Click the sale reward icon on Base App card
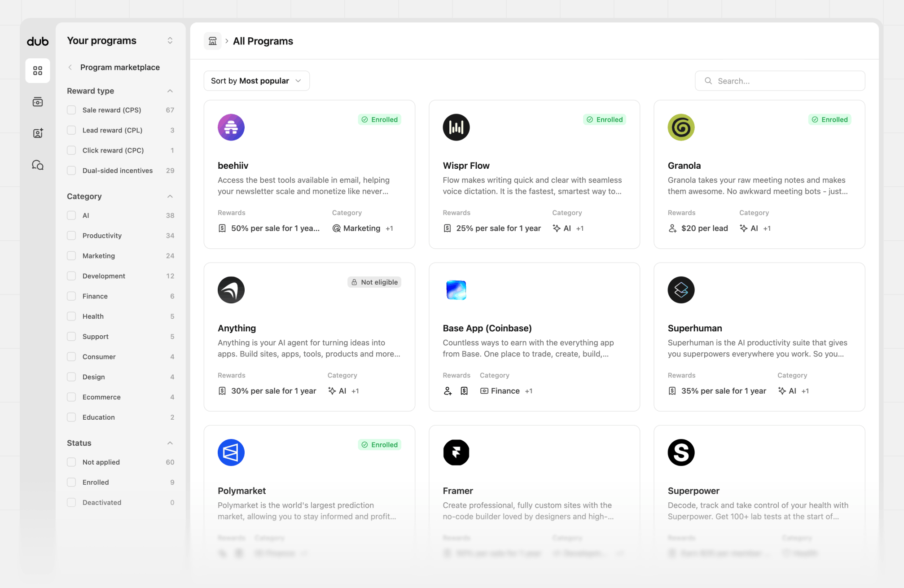This screenshot has width=904, height=588. (464, 391)
